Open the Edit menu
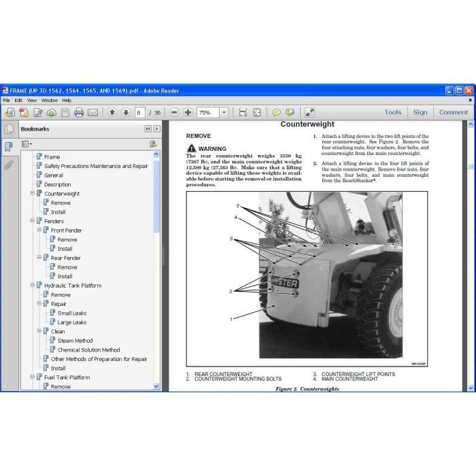Viewport: 476px width, 476px height. (x=18, y=101)
